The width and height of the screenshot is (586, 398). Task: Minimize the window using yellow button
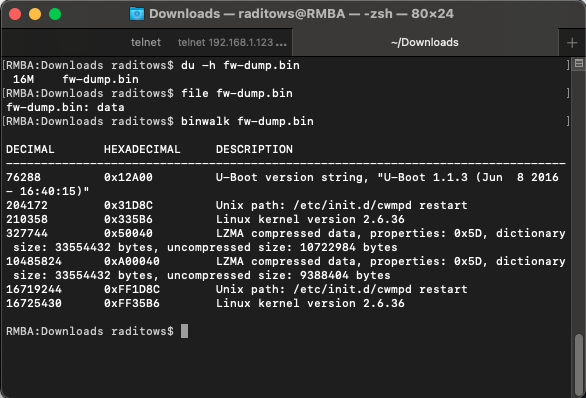pos(35,14)
